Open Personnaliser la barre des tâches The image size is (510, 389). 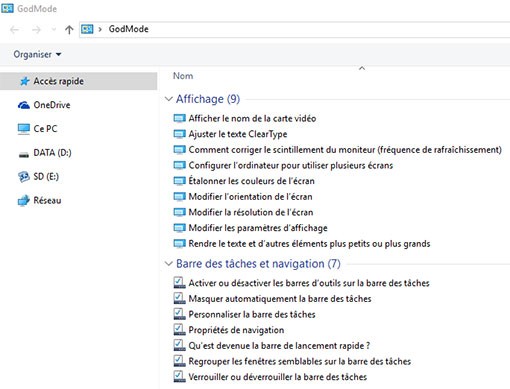pyautogui.click(x=252, y=314)
